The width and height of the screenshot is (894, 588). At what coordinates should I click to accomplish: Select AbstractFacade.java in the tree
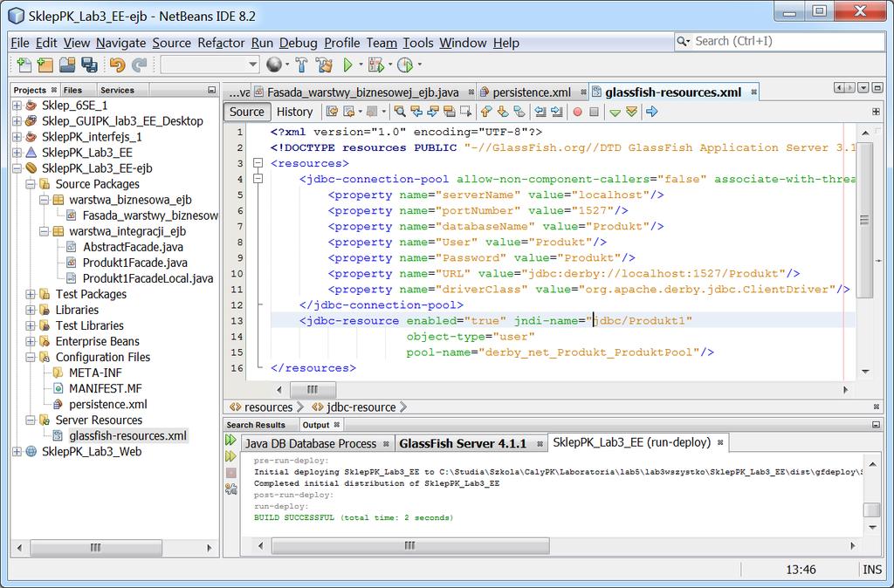point(133,247)
